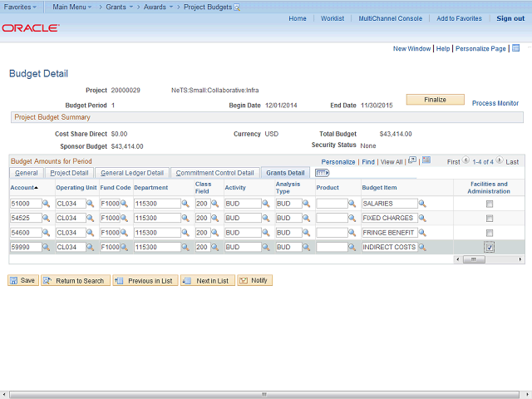This screenshot has height=399, width=532.
Task: Click the Show all columns icon
Action: pyautogui.click(x=322, y=173)
